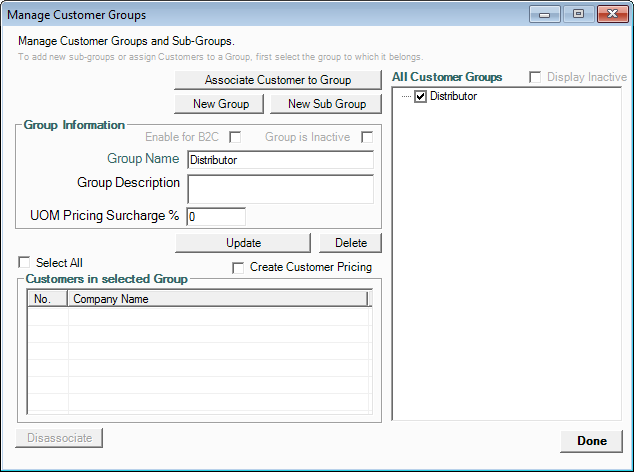Focus the Group Description text box
Viewport: 634px width, 472px height.
[279, 189]
